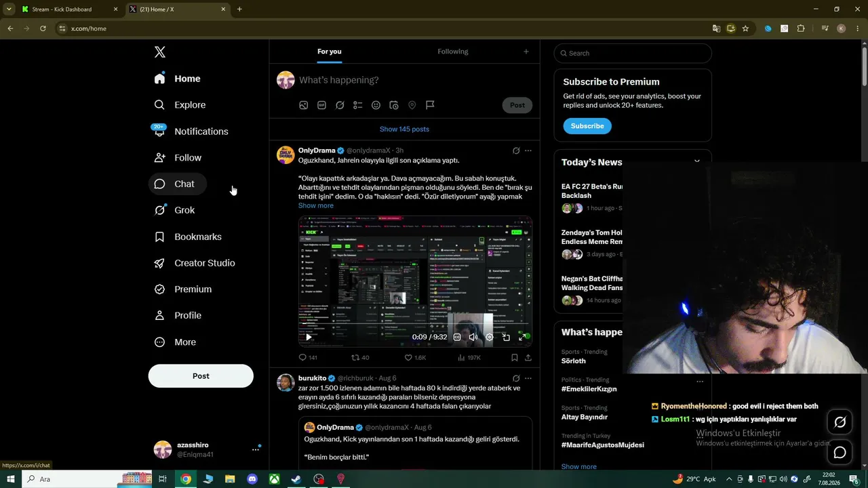The image size is (868, 488).
Task: Click the blue Subscribe button
Action: [x=587, y=126]
